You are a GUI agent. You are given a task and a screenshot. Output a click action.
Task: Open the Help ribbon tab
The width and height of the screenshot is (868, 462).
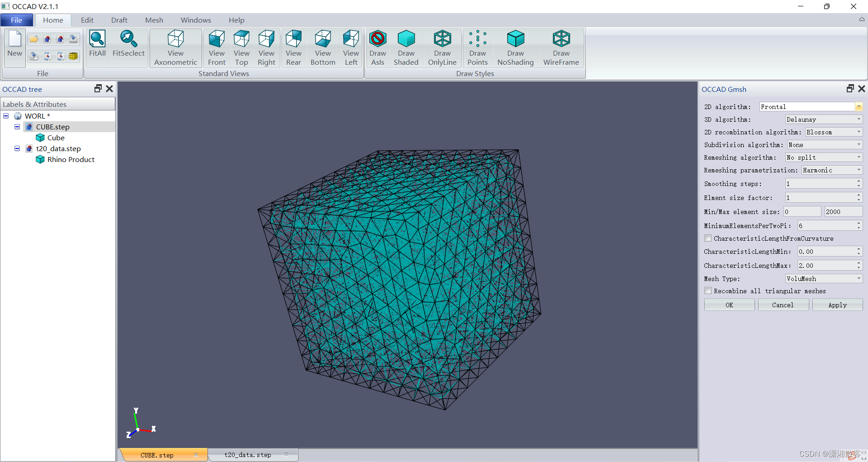click(236, 20)
